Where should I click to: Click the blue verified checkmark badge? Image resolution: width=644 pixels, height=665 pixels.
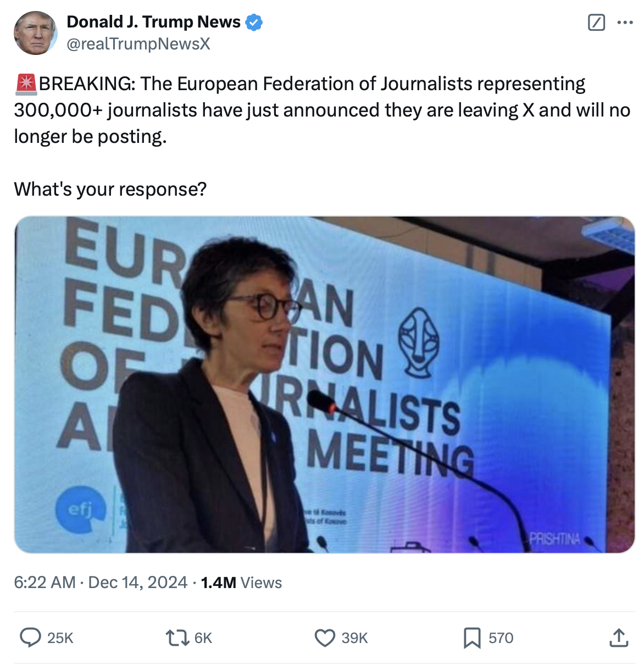tap(253, 23)
